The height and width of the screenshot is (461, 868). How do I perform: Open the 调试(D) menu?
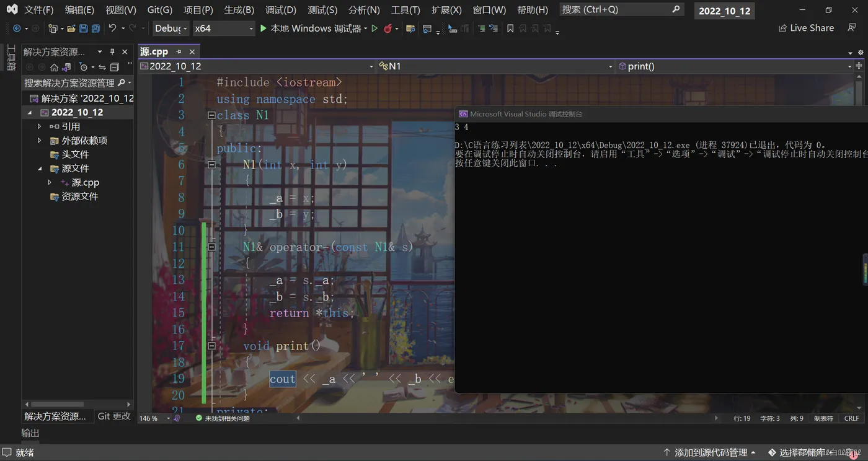tap(280, 10)
